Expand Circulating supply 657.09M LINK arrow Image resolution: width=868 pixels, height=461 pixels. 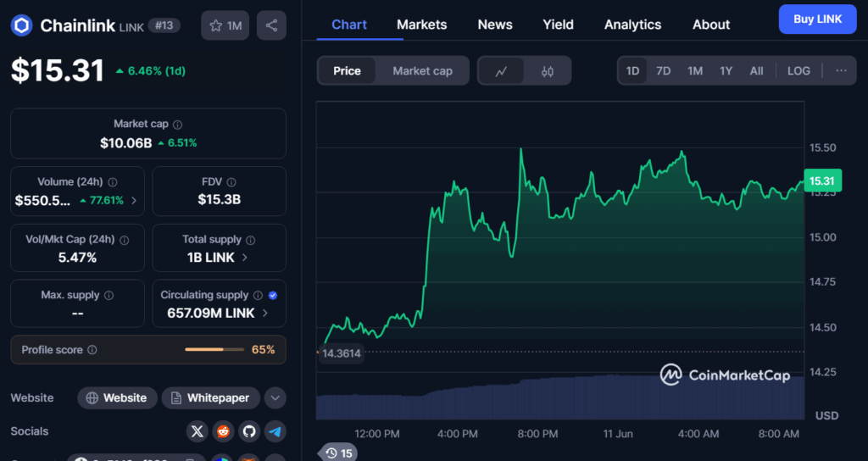[264, 313]
